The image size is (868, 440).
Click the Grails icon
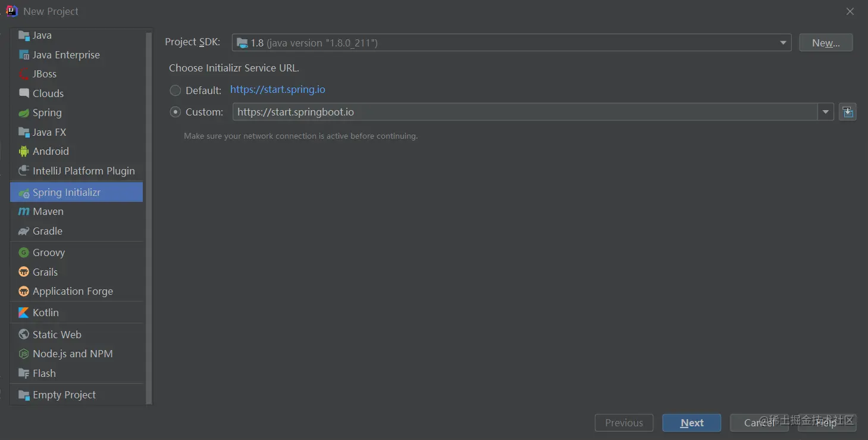tap(24, 272)
